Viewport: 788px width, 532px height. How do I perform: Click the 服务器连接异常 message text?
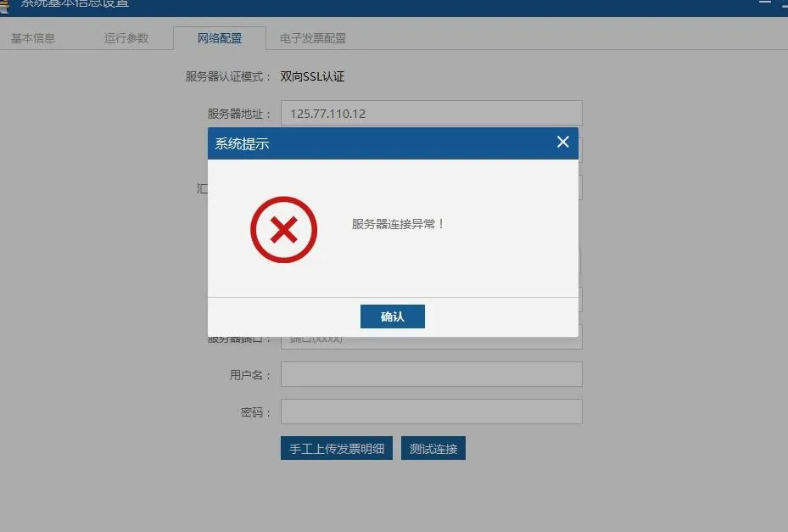point(398,224)
